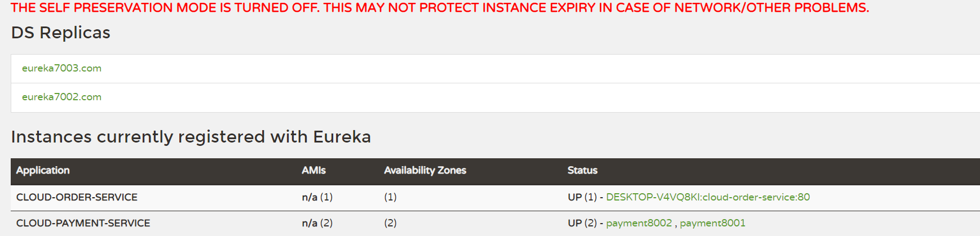Open the payment8002 instance link
The height and width of the screenshot is (236, 980).
(x=639, y=223)
